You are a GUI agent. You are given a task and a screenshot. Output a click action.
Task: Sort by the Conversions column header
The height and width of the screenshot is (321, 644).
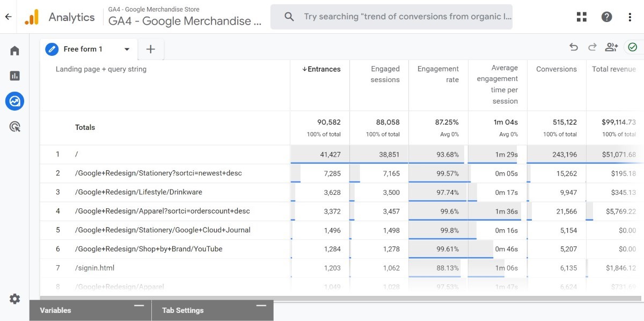tap(557, 69)
